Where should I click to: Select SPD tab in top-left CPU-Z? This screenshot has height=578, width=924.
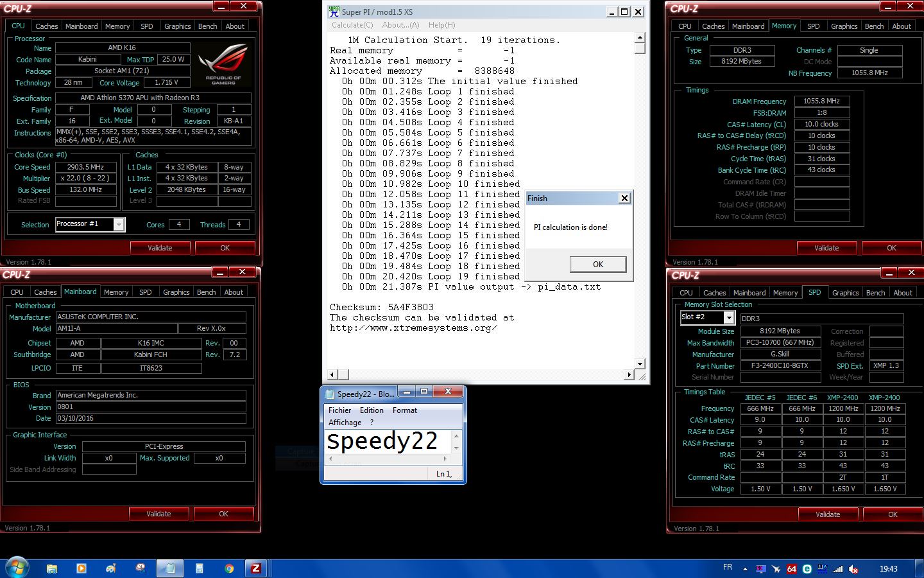tap(147, 26)
